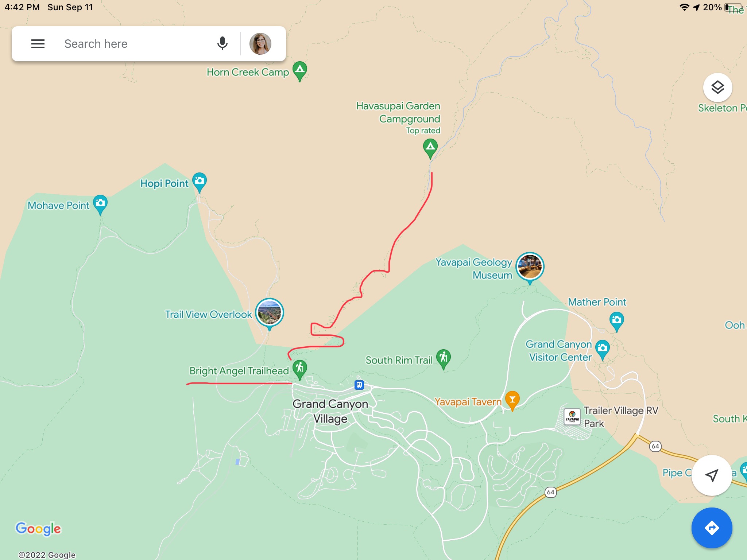Open the hamburger menu in search bar
The height and width of the screenshot is (560, 747).
38,44
